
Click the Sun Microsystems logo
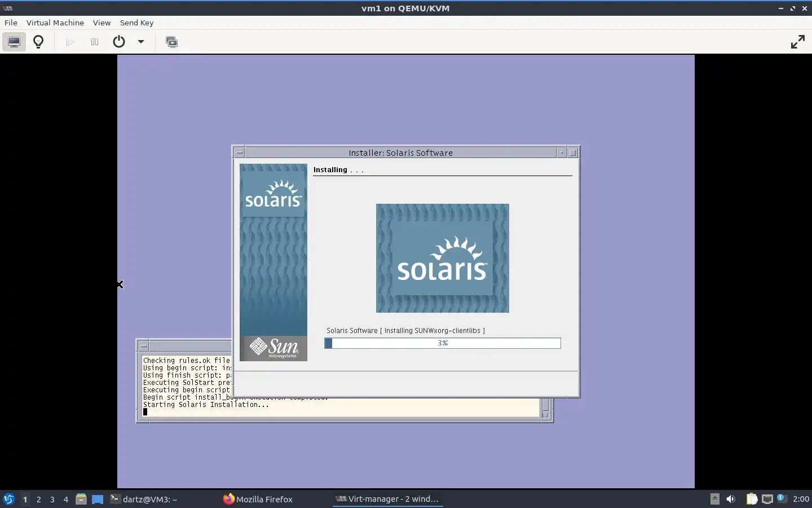(273, 348)
